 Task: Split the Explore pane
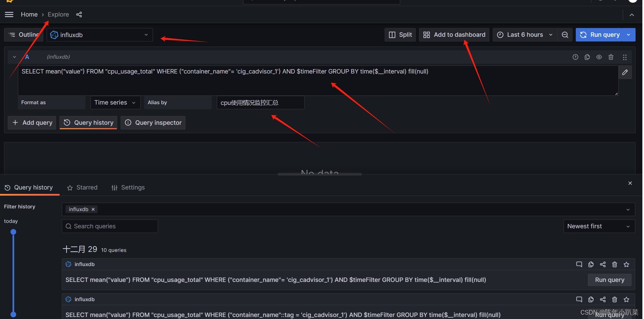click(400, 35)
